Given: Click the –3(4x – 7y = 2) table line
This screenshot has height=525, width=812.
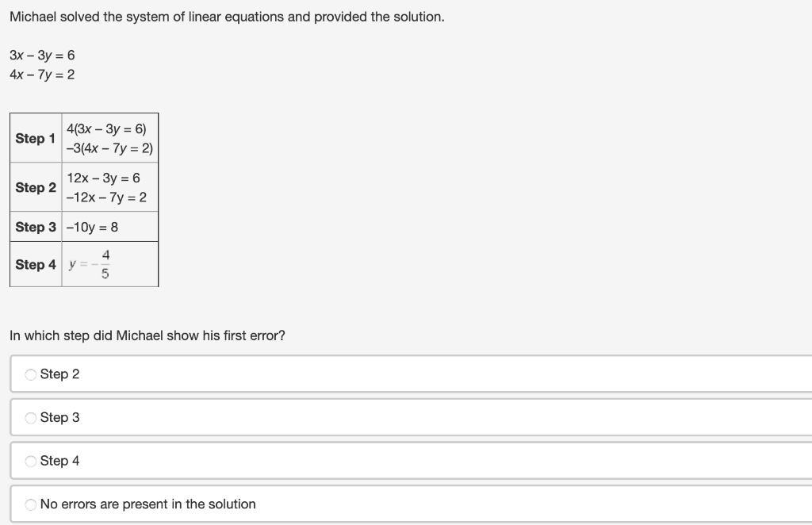Looking at the screenshot, I should 109,148.
